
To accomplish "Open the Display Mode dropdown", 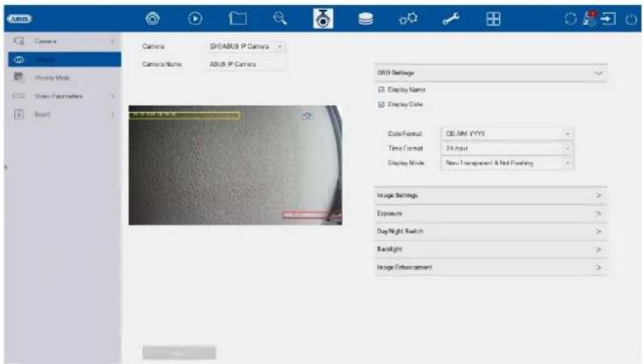I will click(507, 163).
